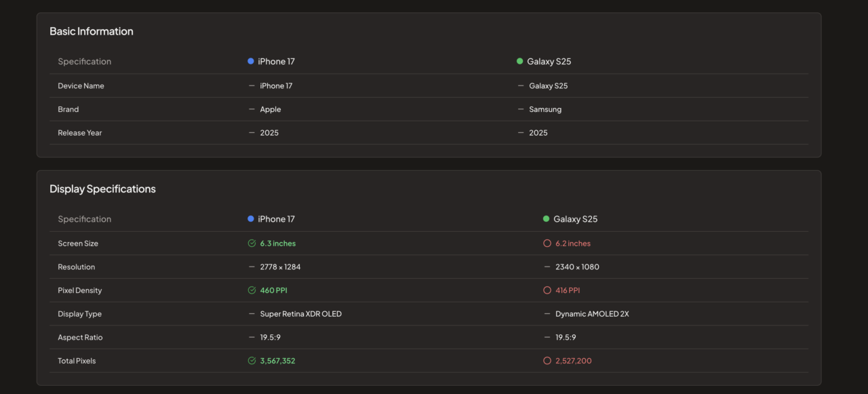
Task: Click iPhone 17 column header in Display Specifications
Action: pyautogui.click(x=276, y=219)
